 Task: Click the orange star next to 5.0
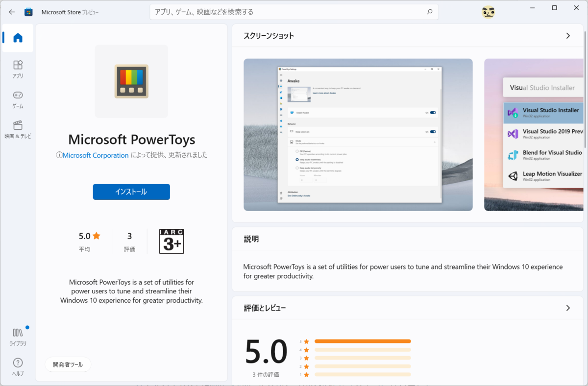click(x=97, y=236)
